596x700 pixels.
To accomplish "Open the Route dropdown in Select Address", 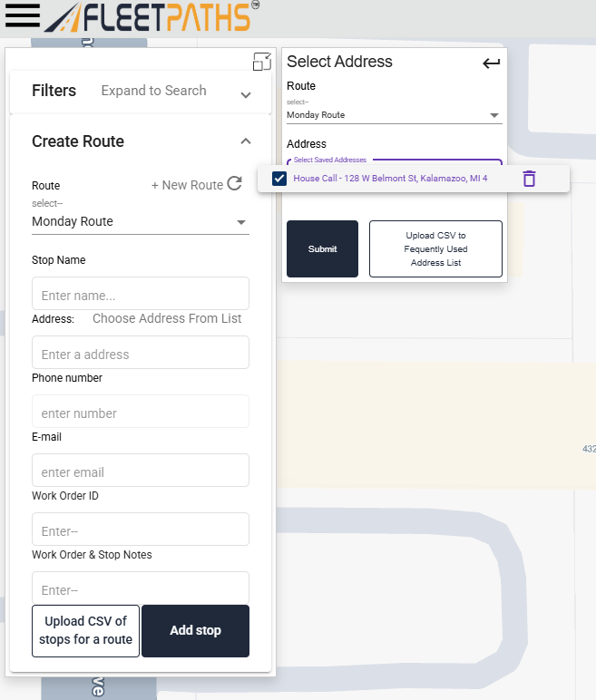I will 394,115.
